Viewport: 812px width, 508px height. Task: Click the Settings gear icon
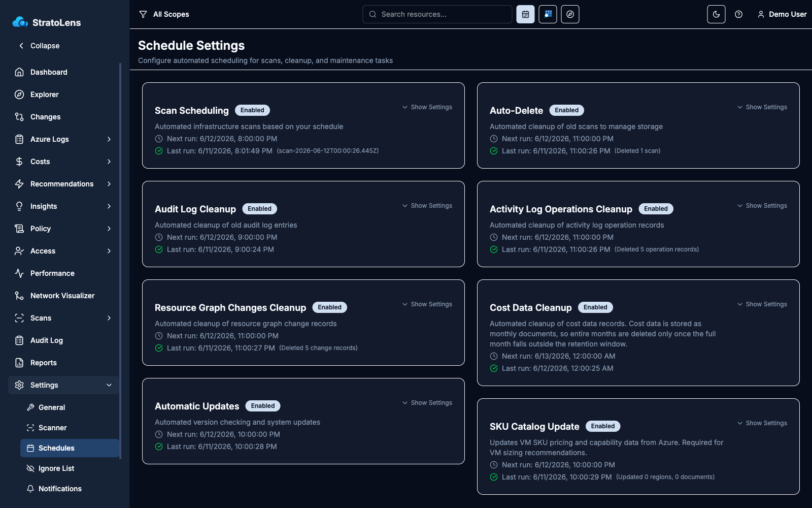click(19, 385)
